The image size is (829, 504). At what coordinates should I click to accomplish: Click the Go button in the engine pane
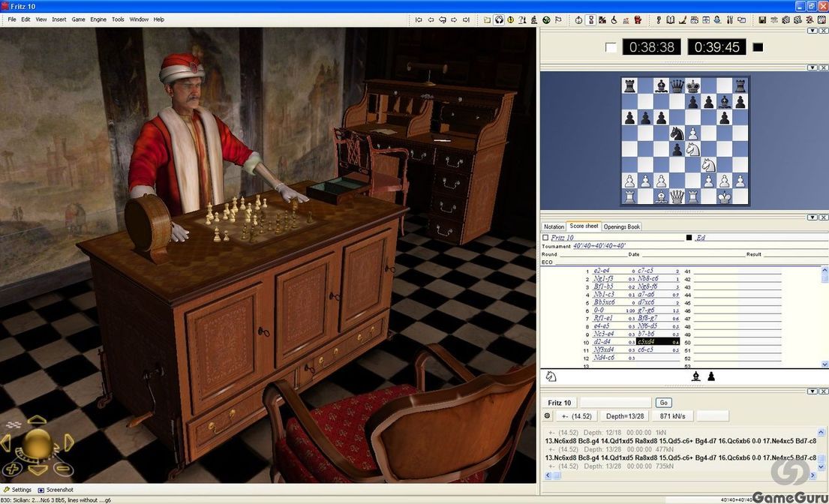tap(663, 403)
